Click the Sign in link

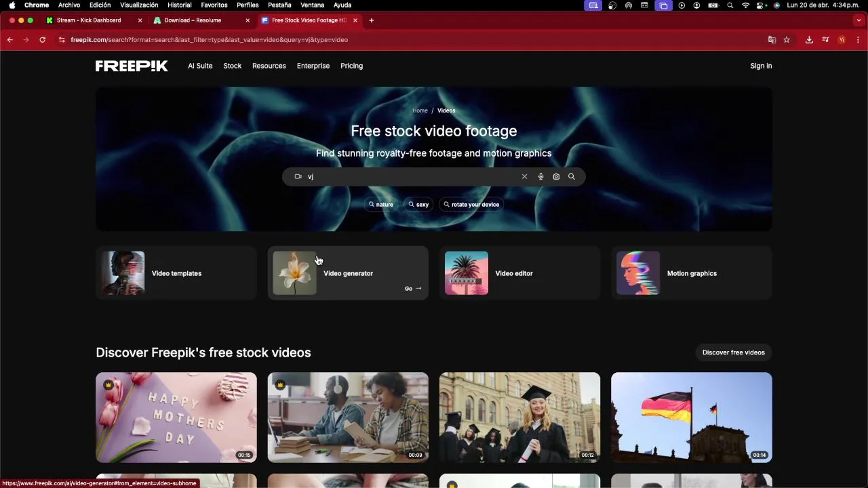point(761,66)
